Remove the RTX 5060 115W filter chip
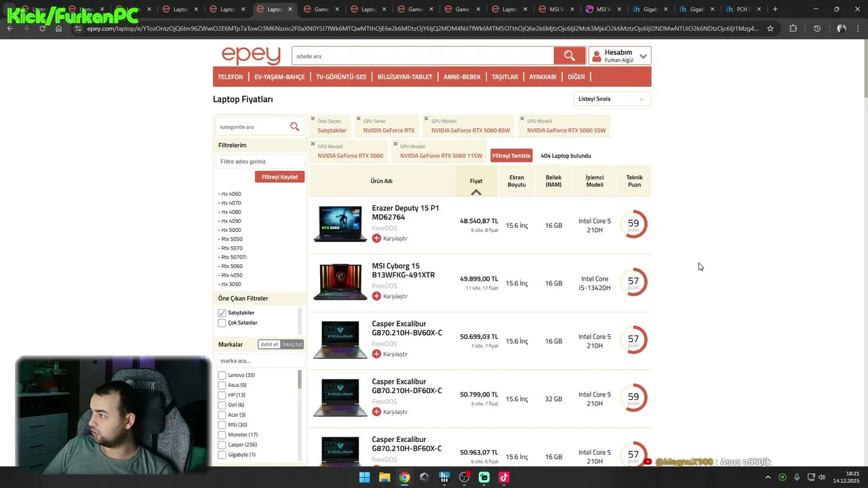Viewport: 868px width, 488px height. coord(395,144)
